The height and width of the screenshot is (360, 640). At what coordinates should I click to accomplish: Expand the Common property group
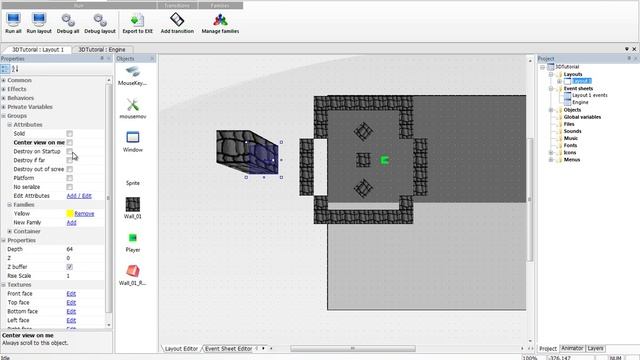point(4,80)
